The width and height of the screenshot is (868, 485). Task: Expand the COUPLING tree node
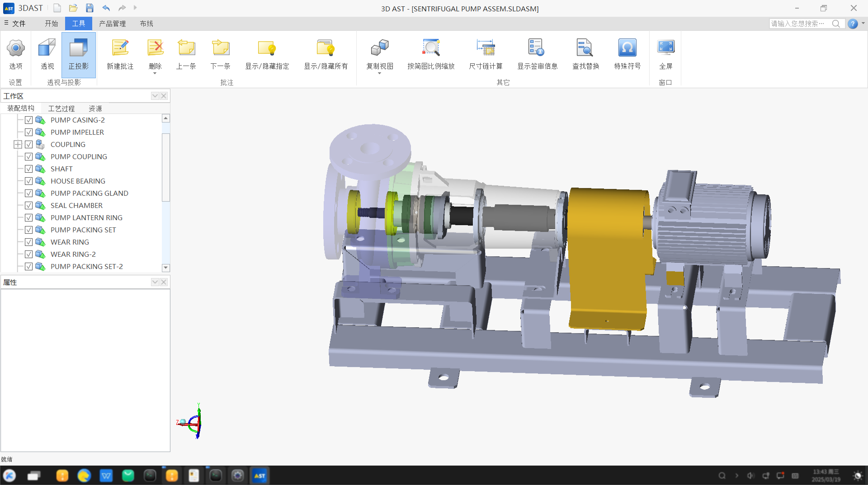(18, 145)
